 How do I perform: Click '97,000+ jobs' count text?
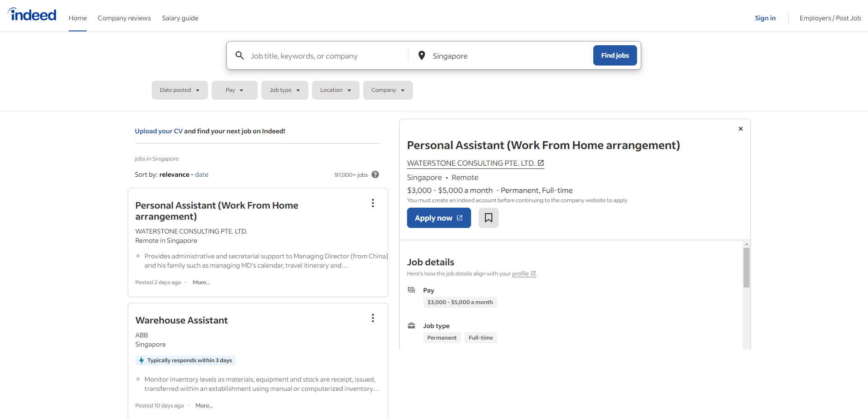(351, 174)
